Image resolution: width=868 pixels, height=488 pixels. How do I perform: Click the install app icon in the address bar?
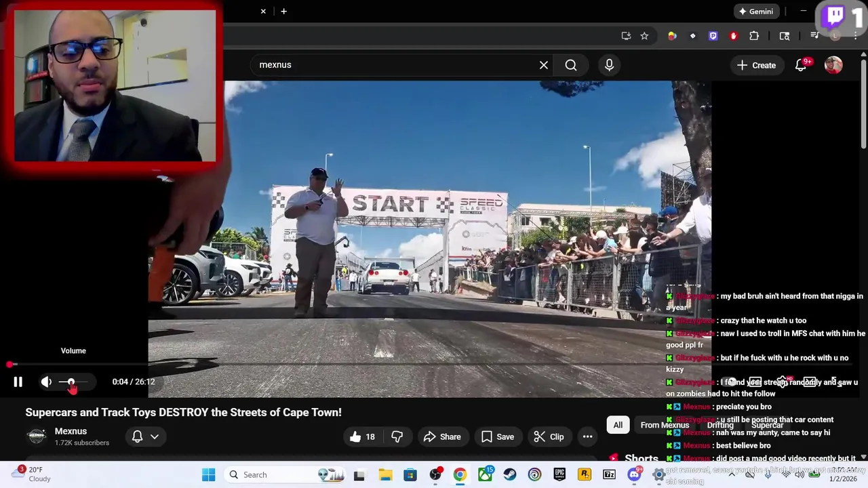tap(626, 36)
